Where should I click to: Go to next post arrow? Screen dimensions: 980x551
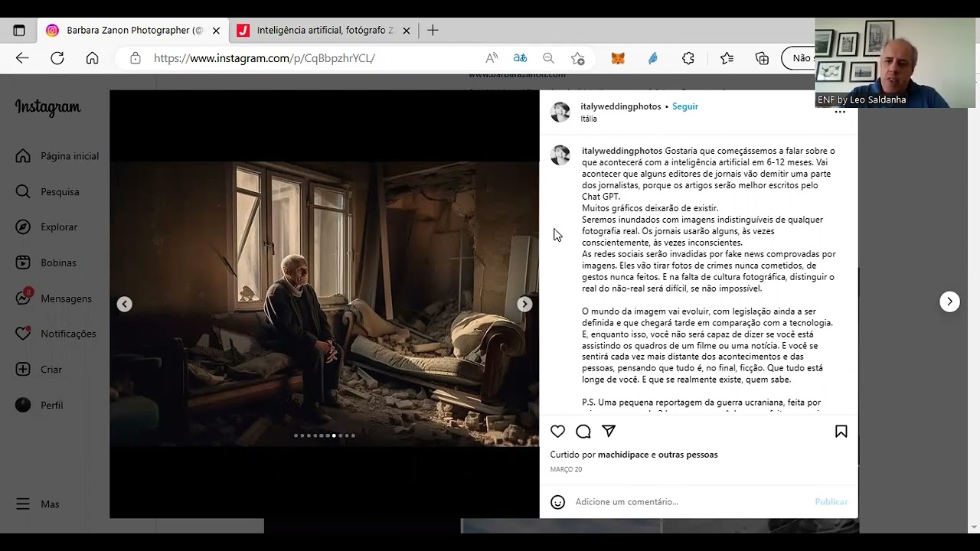click(x=949, y=302)
